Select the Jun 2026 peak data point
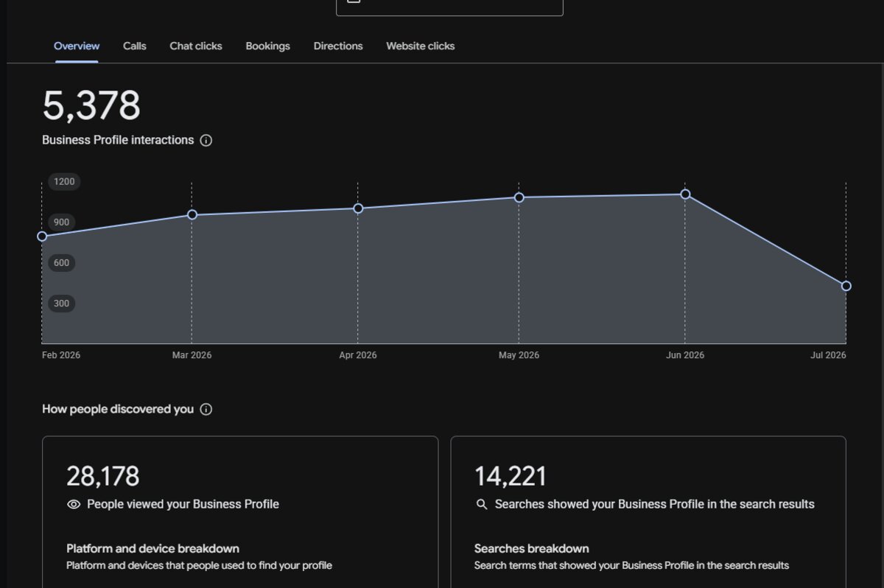The image size is (884, 588). click(685, 195)
